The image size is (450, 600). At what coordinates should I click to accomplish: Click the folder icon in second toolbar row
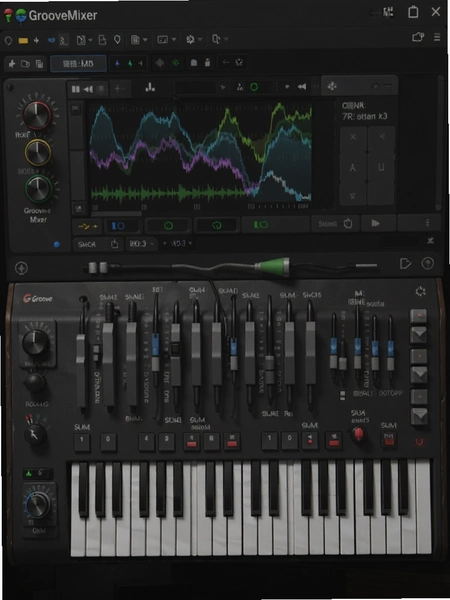[x=25, y=64]
